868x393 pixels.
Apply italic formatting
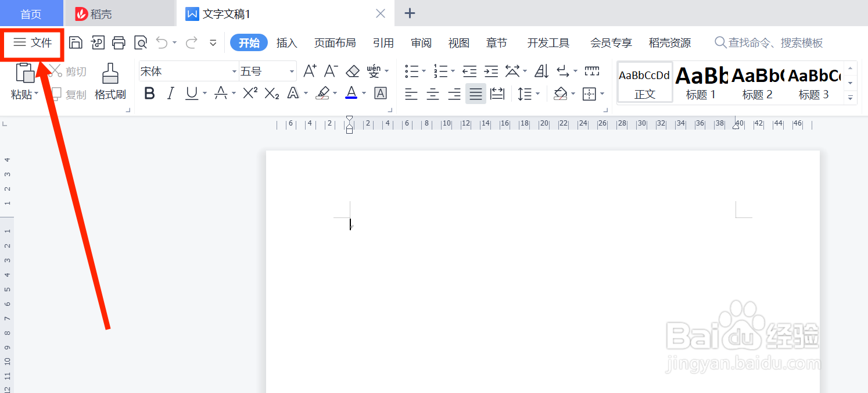click(171, 93)
